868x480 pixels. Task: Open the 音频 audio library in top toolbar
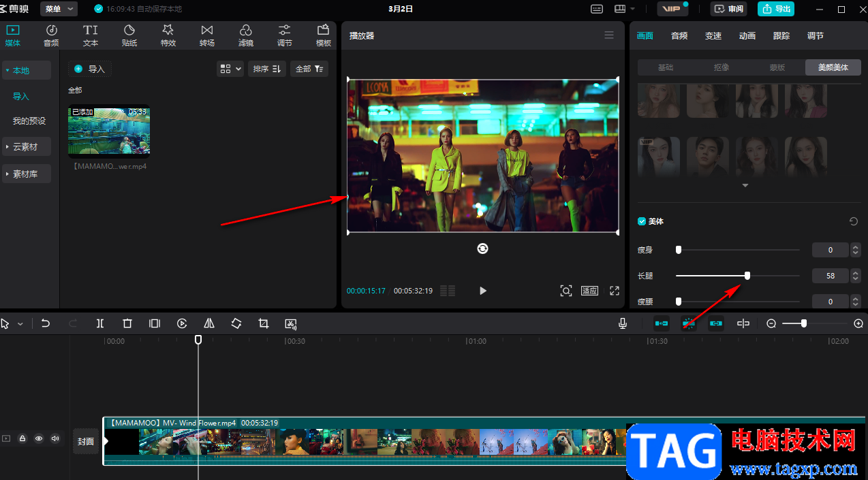click(x=51, y=35)
